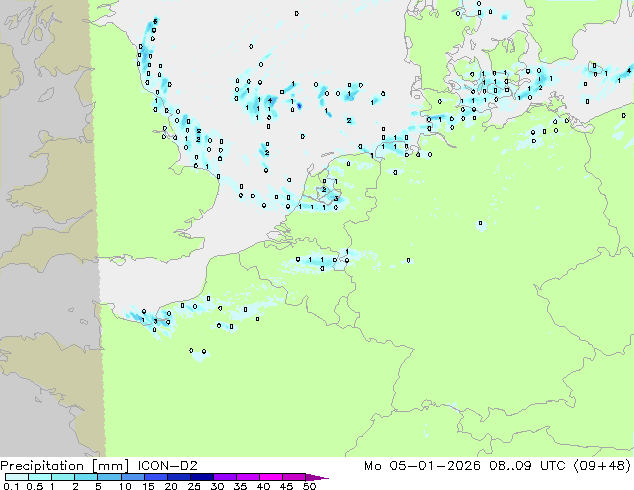Click the 'Precipitation [mm]' title text
This screenshot has width=634, height=490.
coord(64,466)
